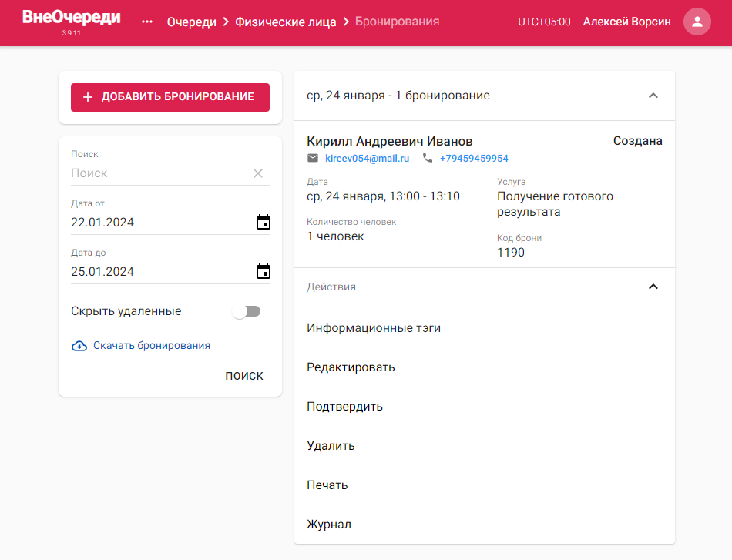Screen dimensions: 732x560
Task: Click the cloud download icon
Action: pyautogui.click(x=79, y=346)
